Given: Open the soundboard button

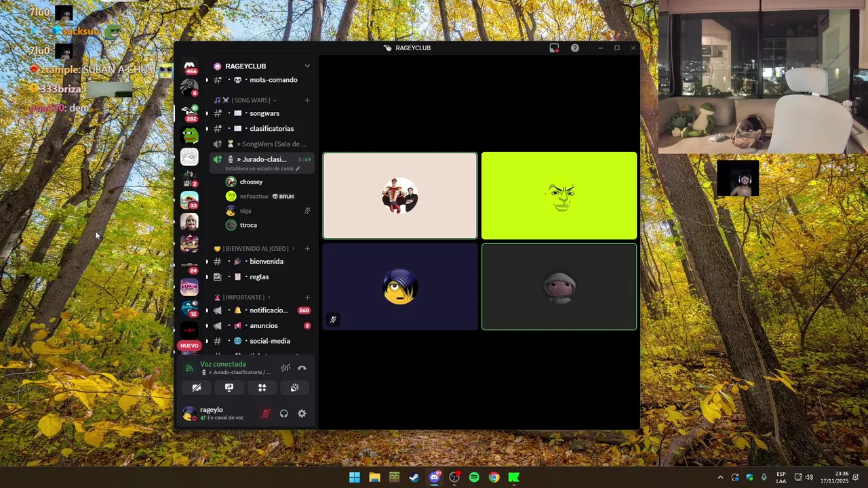Looking at the screenshot, I should pos(295,388).
